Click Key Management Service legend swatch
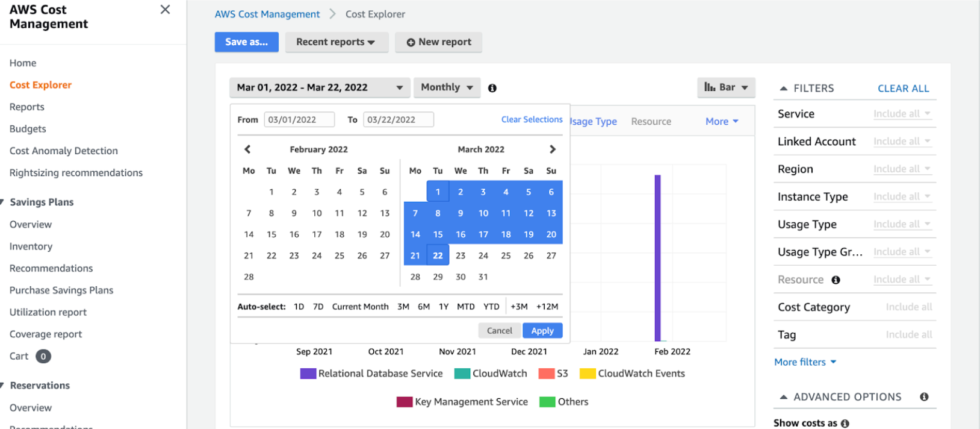The image size is (980, 429). click(x=405, y=402)
